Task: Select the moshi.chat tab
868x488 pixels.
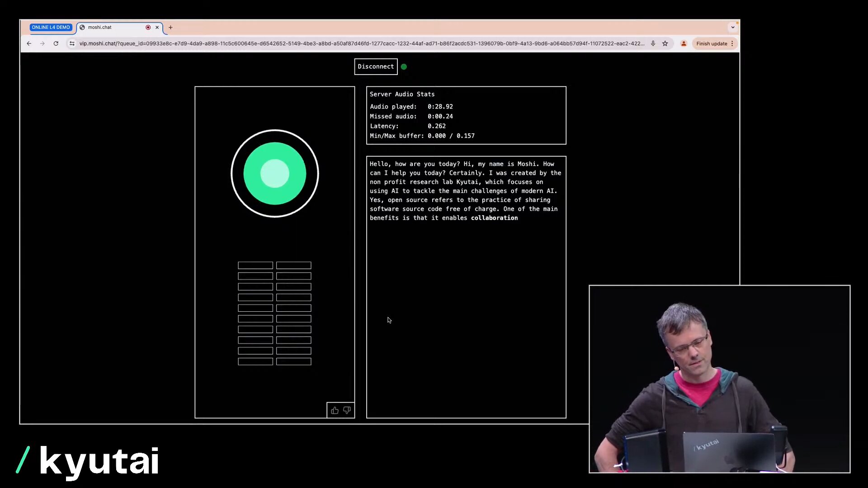Action: [120, 27]
